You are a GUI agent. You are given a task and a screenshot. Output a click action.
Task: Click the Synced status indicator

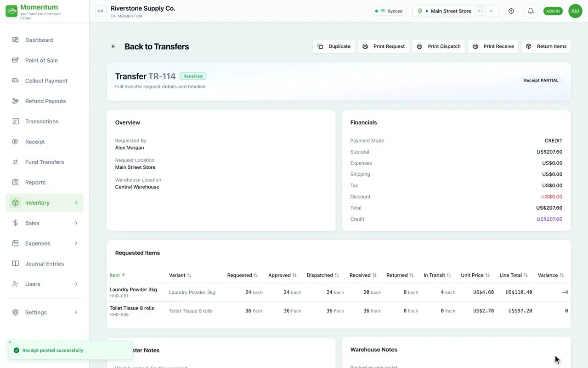(x=389, y=11)
